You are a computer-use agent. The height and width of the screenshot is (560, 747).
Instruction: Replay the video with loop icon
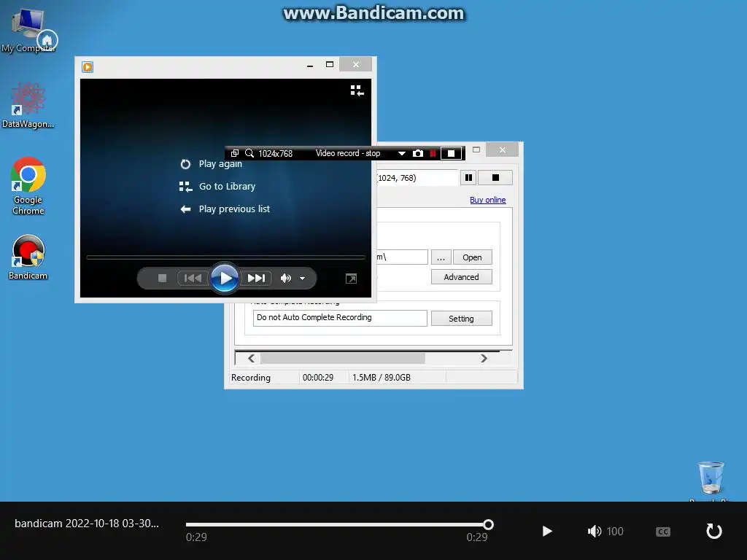click(x=713, y=531)
